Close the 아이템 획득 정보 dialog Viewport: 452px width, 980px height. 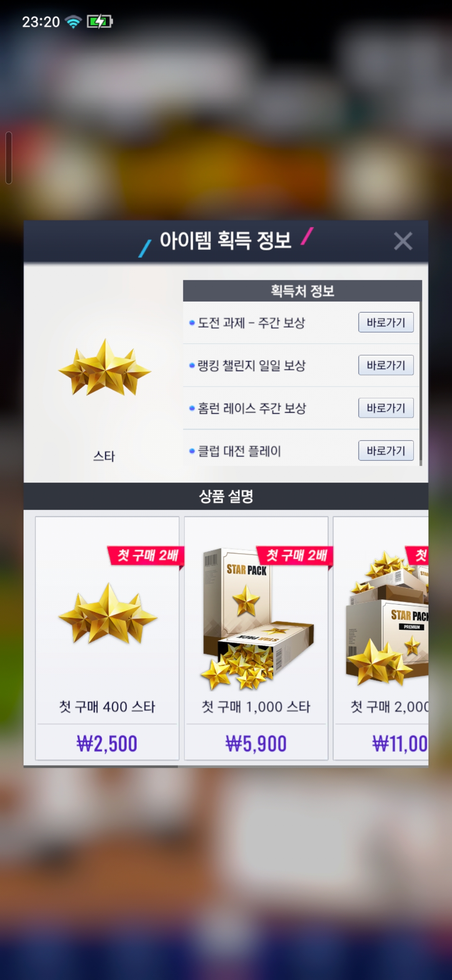point(403,241)
